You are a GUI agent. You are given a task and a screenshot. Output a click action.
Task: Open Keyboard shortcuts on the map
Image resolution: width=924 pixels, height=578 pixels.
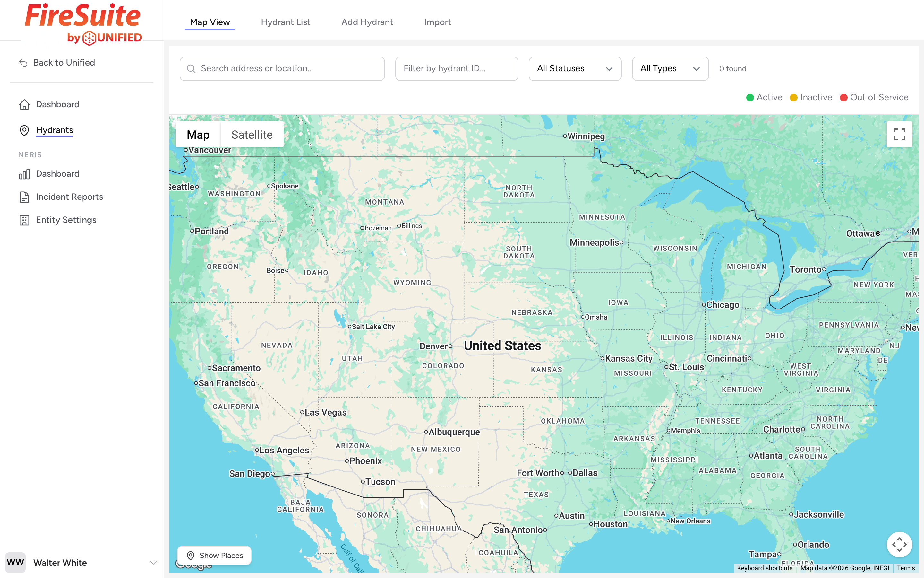click(765, 568)
